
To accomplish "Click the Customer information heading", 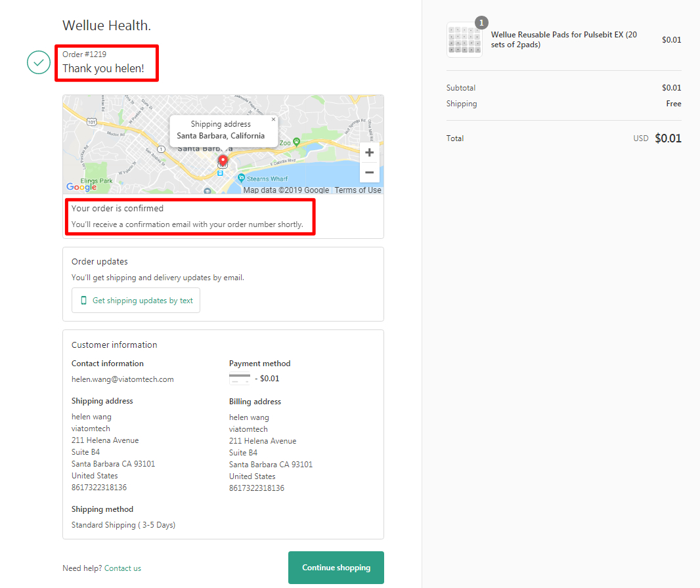I will pos(114,345).
